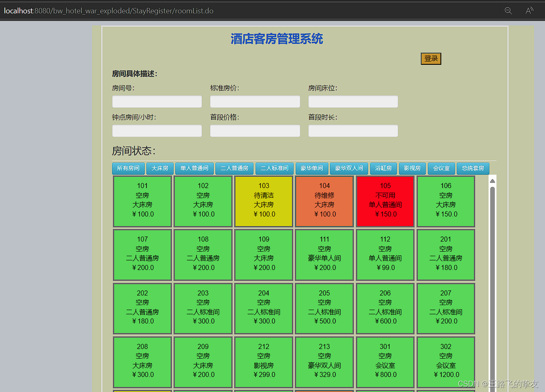Open room 209 card
The width and height of the screenshot is (545, 392).
(203, 362)
